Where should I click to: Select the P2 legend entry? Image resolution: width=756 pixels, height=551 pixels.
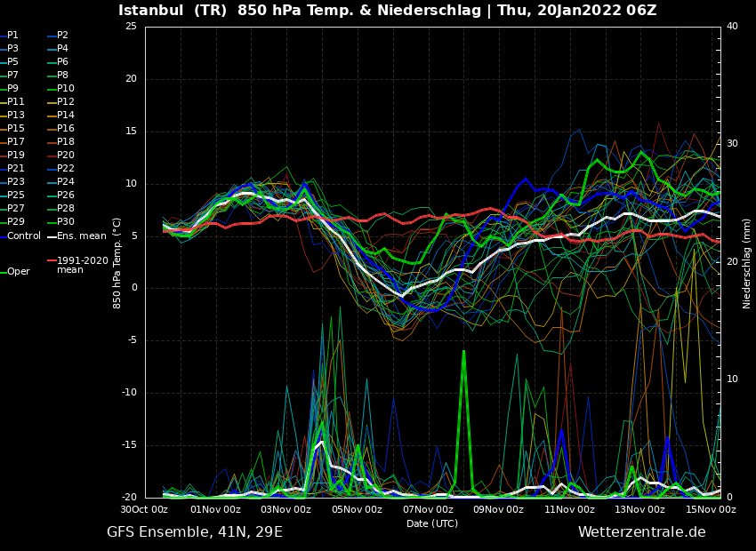point(59,36)
